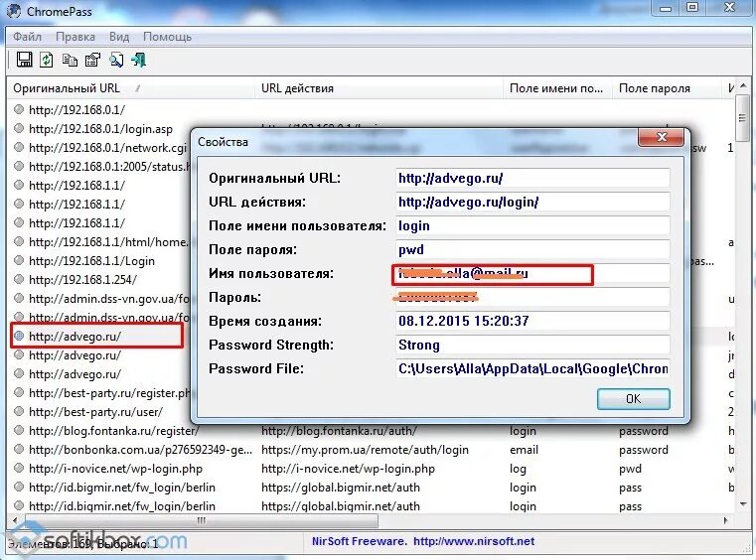This screenshot has height=560, width=756.
Task: Close the Свойства dialog with the X
Action: pos(661,137)
